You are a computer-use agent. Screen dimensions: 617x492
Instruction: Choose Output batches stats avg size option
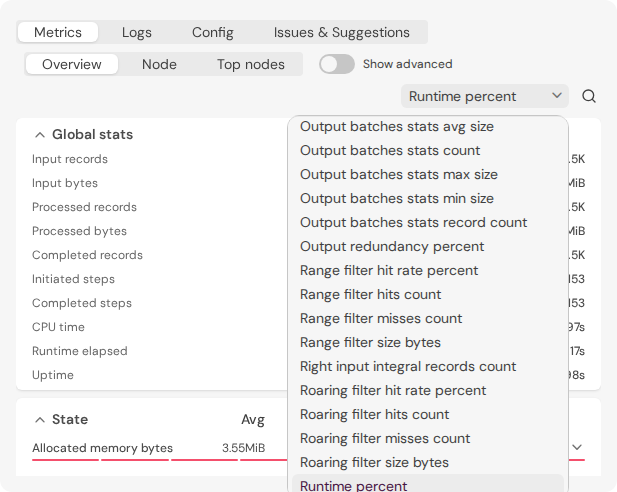[x=428, y=127]
